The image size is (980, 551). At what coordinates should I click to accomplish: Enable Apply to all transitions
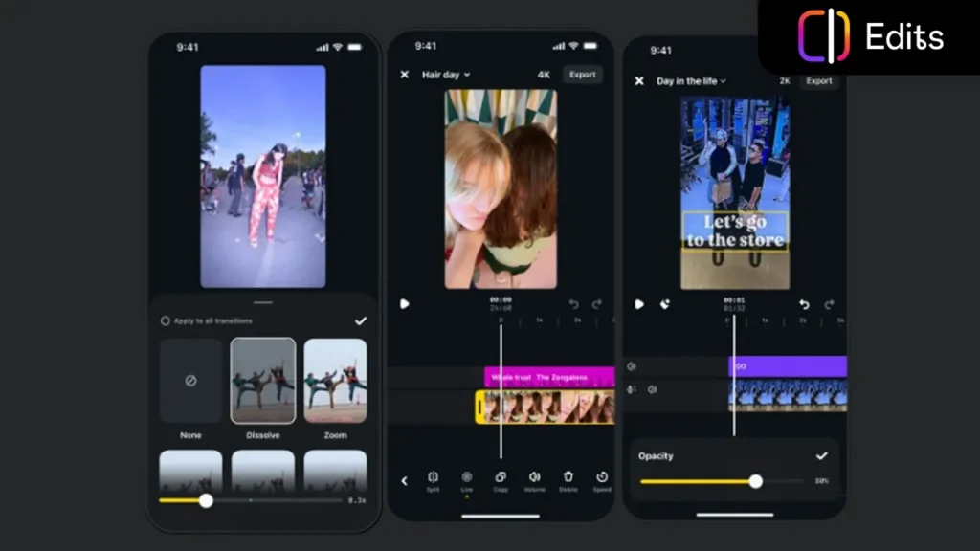(x=165, y=320)
